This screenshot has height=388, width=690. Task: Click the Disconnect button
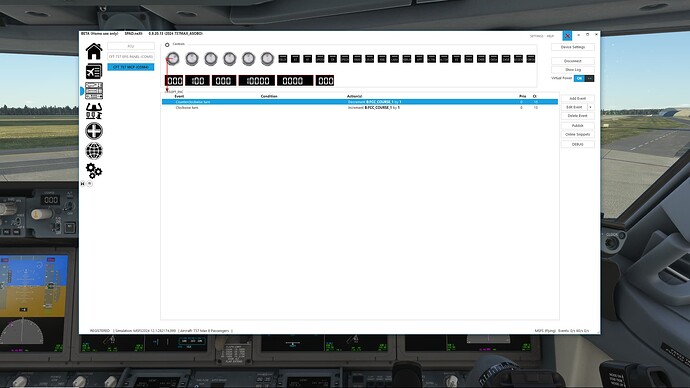(x=573, y=61)
